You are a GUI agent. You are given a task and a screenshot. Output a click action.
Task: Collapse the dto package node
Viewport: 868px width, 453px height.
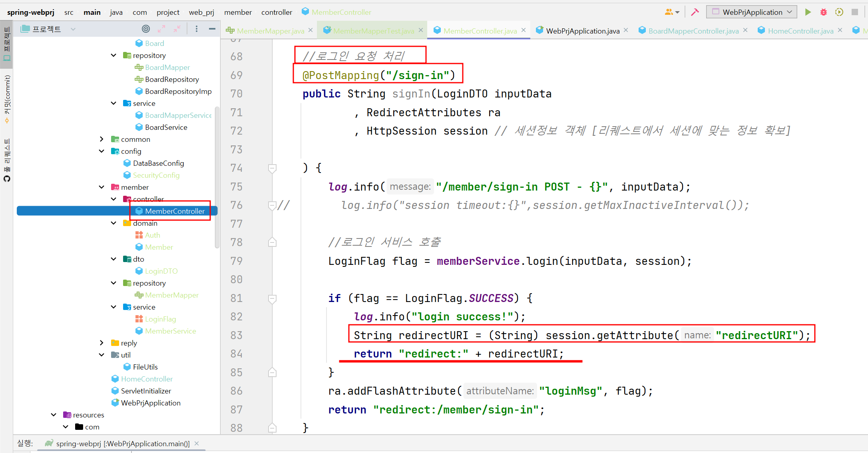coord(113,259)
